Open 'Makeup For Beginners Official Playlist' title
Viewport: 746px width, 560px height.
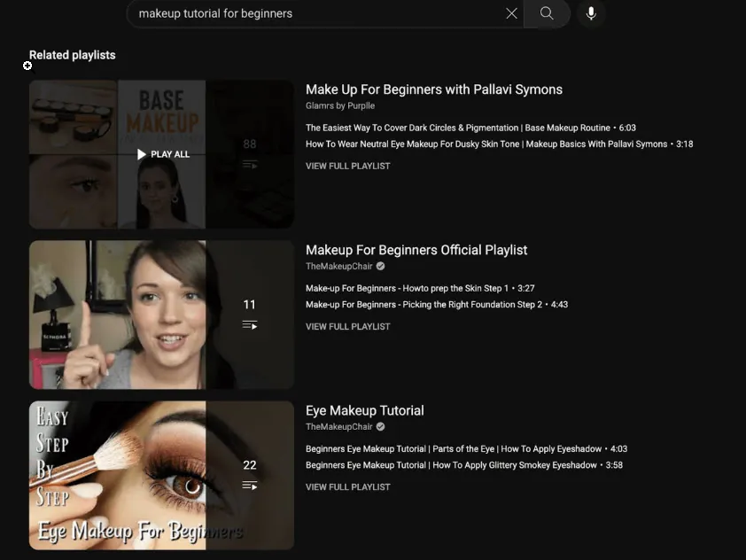pos(416,250)
